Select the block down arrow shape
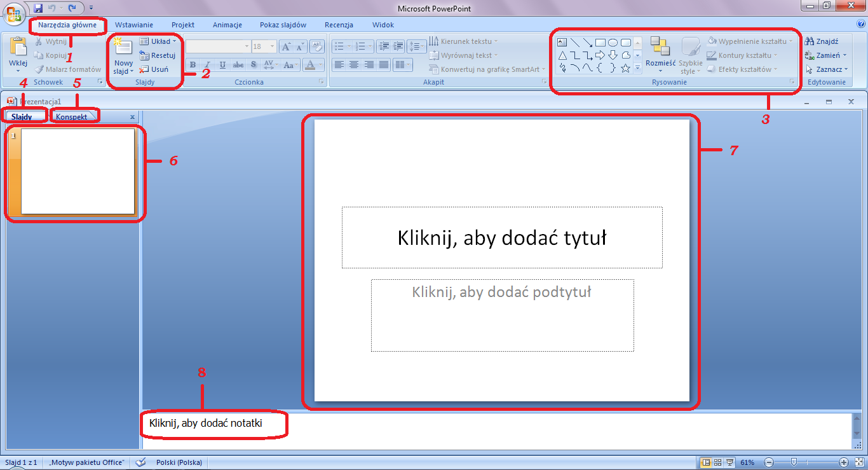The image size is (868, 470). click(613, 55)
